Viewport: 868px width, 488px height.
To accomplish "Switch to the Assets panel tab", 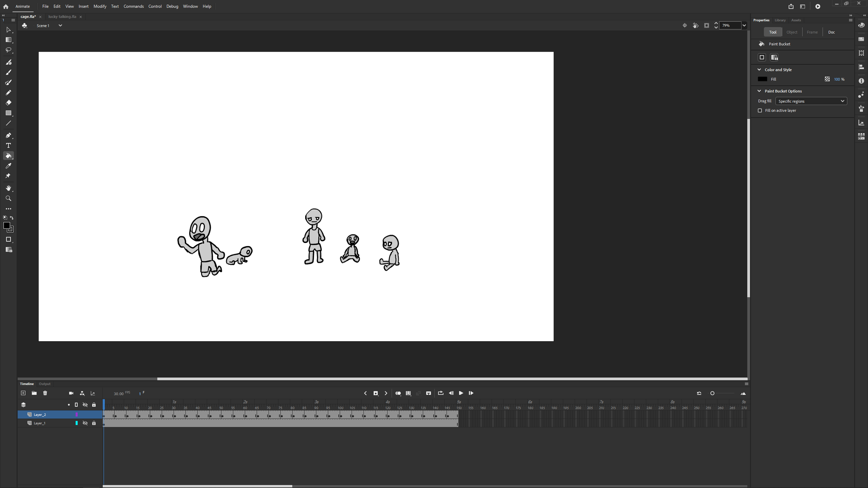I will click(x=796, y=20).
